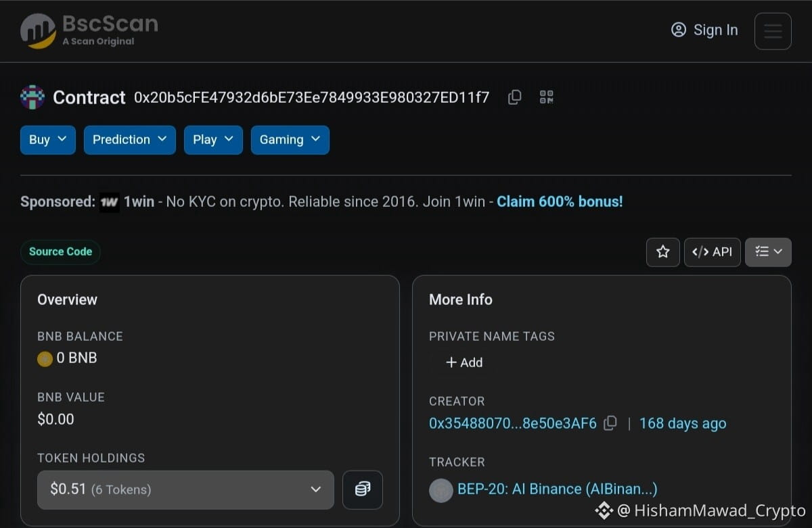Open the Gaming dropdown
Screen dimensions: 812x528
click(x=290, y=140)
